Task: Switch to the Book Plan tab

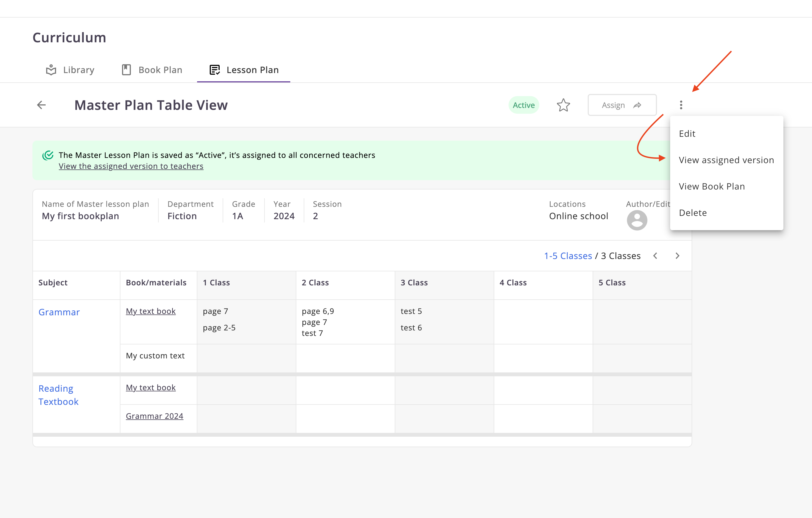Action: click(152, 70)
